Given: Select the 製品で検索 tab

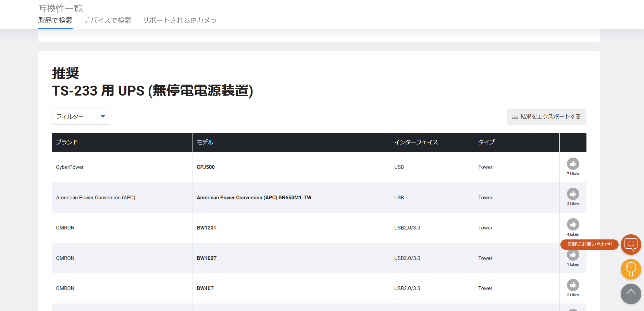Looking at the screenshot, I should 55,21.
